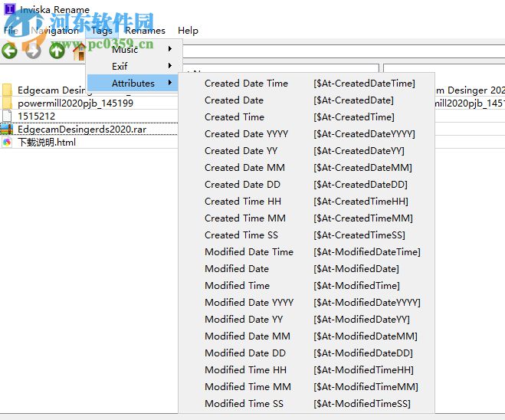Image resolution: width=505 pixels, height=420 pixels.
Task: Select the Desinger entry in the preview pane
Action: click(471, 90)
